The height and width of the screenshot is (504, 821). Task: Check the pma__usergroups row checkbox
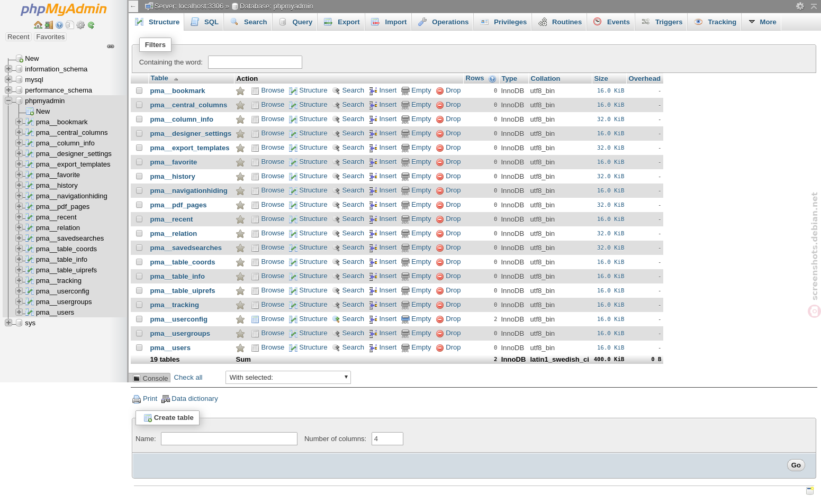[x=139, y=333]
